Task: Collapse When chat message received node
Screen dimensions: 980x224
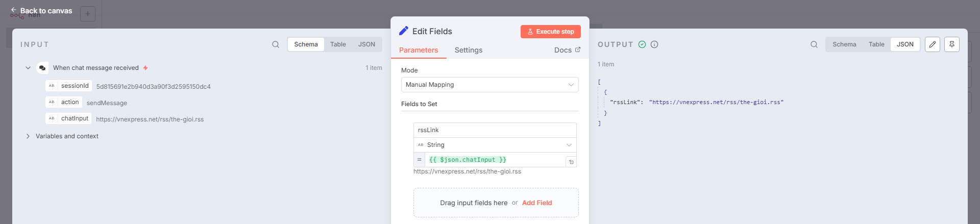Action: coord(28,68)
